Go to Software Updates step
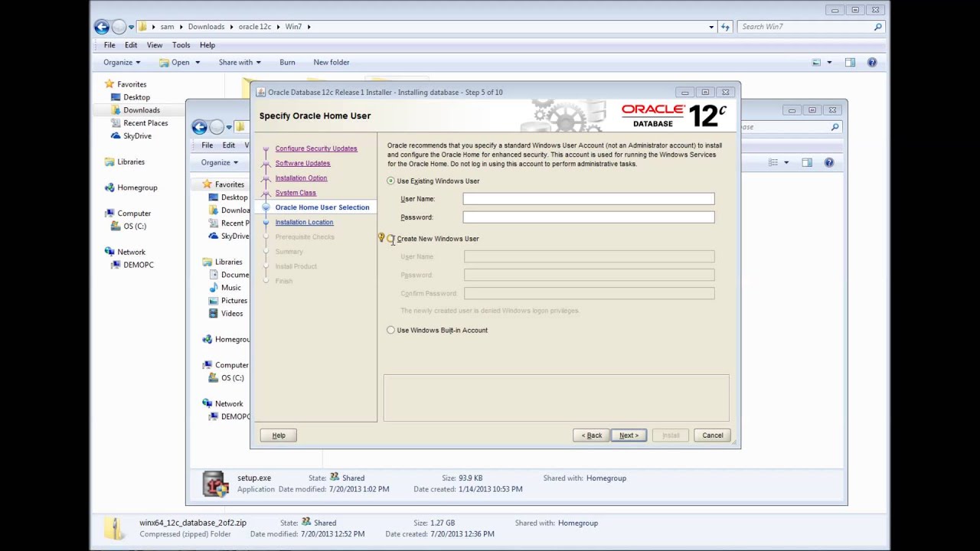The image size is (980, 551). (302, 163)
